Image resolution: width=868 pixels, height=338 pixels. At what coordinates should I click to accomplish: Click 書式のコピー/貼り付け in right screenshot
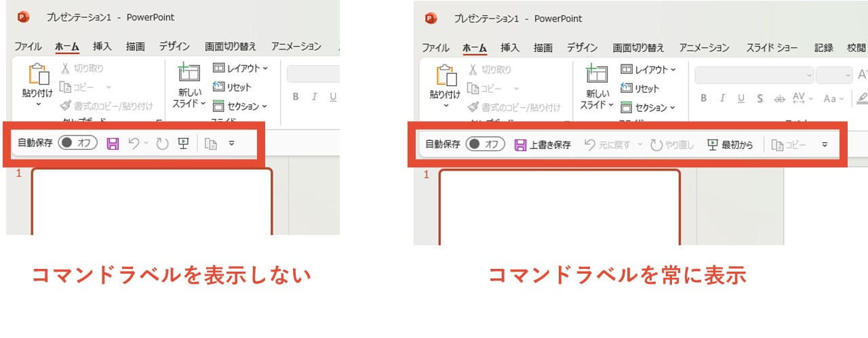tap(515, 107)
